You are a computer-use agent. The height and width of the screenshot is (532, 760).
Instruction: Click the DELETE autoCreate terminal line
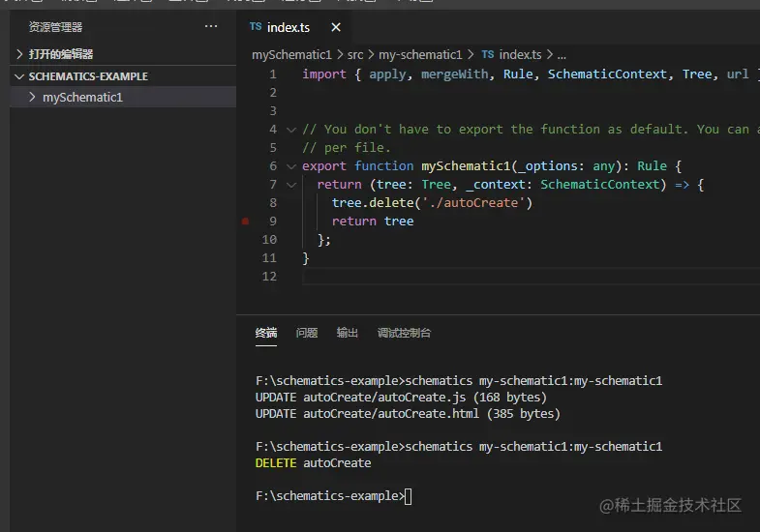pos(313,462)
